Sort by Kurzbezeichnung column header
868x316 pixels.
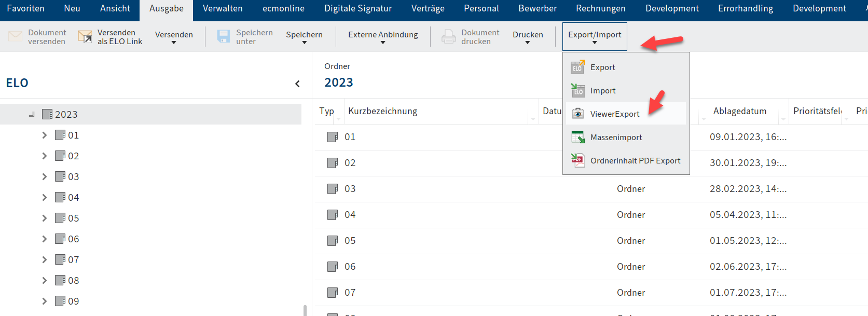pos(382,111)
